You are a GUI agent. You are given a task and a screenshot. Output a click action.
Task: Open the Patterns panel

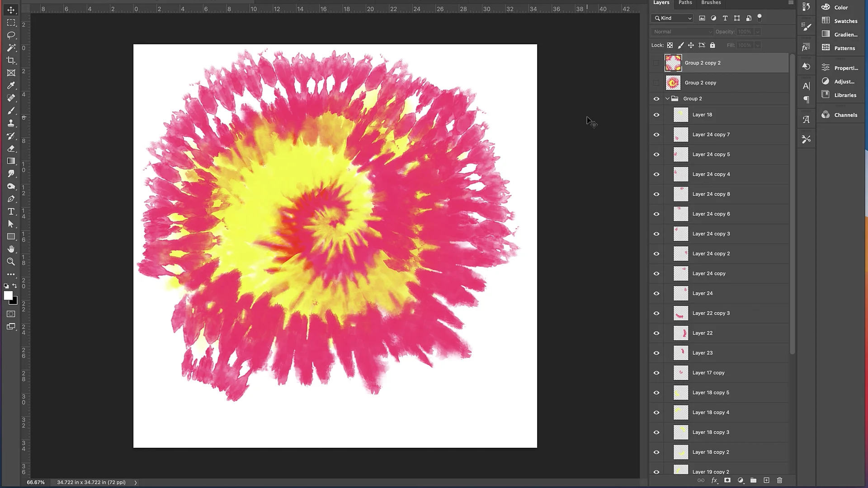[840, 48]
